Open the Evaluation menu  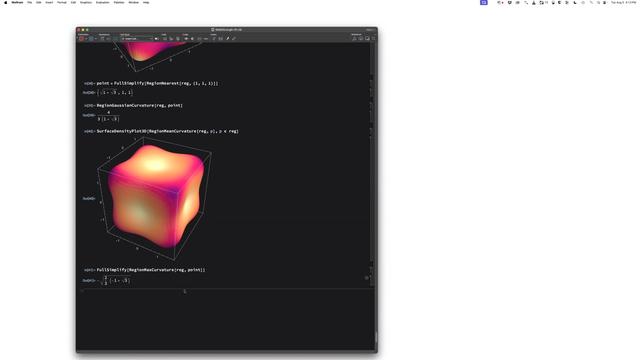coord(102,2)
